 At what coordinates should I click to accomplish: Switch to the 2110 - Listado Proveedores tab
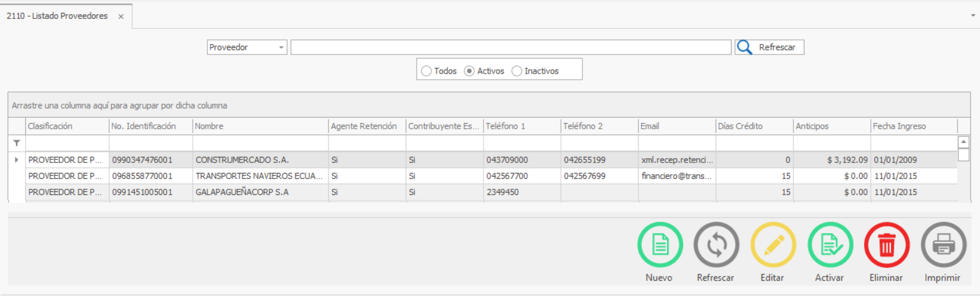click(57, 16)
